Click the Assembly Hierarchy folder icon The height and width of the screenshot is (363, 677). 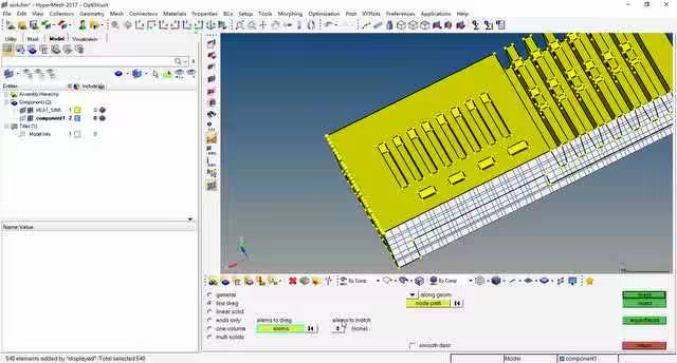[x=14, y=94]
